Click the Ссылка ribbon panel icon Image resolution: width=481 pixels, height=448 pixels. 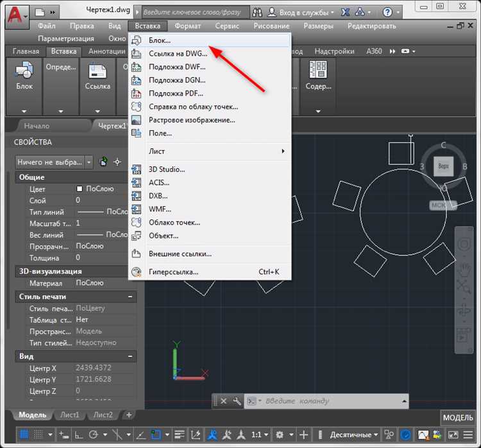click(x=97, y=70)
